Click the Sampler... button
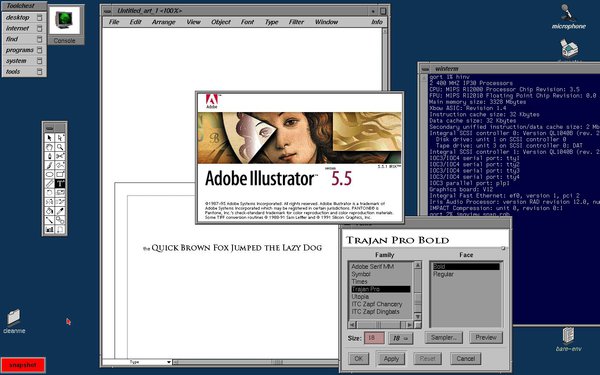 click(x=443, y=338)
